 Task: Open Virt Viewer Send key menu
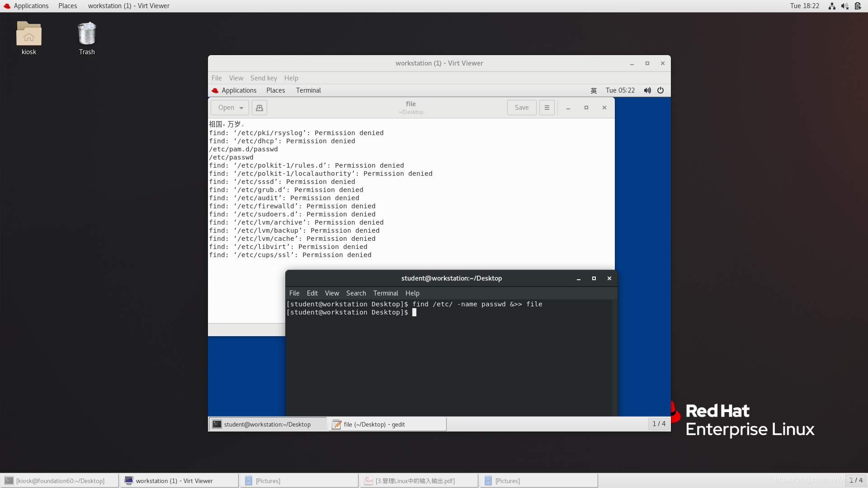tap(264, 78)
